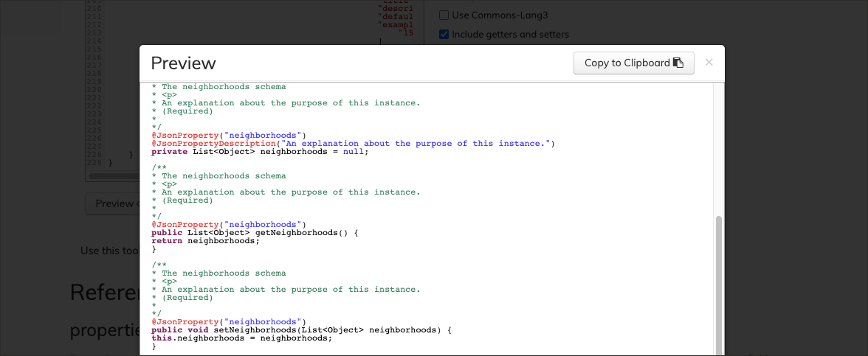Click the setNeighborhoods method signature line
The image size is (868, 356).
click(302, 330)
